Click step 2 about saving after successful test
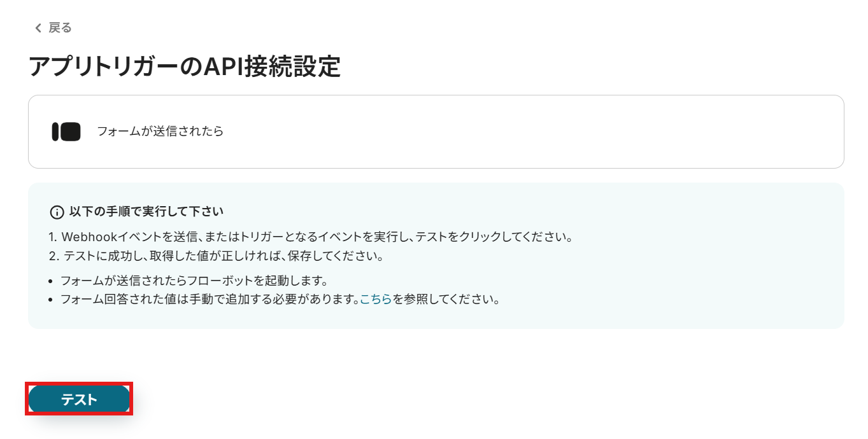This screenshot has width=868, height=439. [217, 256]
